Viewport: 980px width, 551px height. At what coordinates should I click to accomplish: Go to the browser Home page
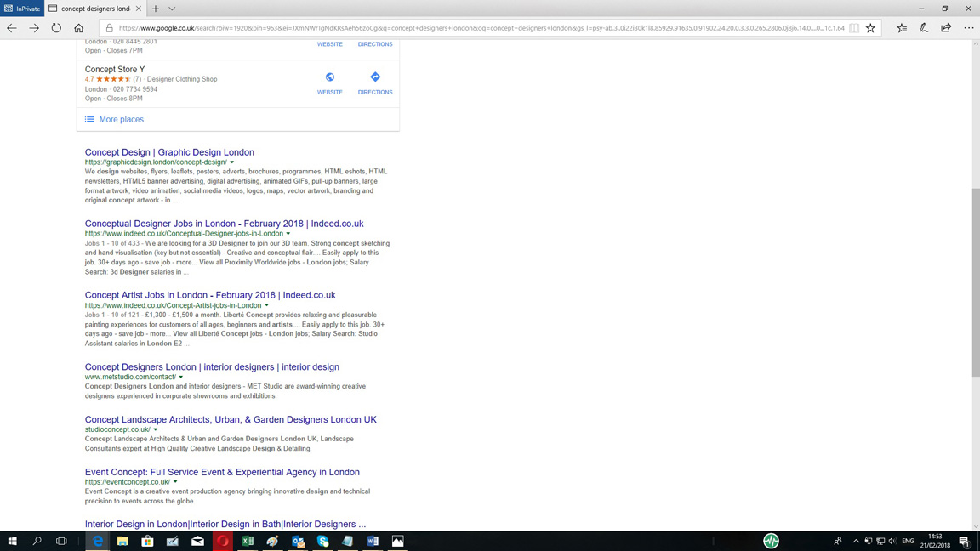click(x=79, y=28)
